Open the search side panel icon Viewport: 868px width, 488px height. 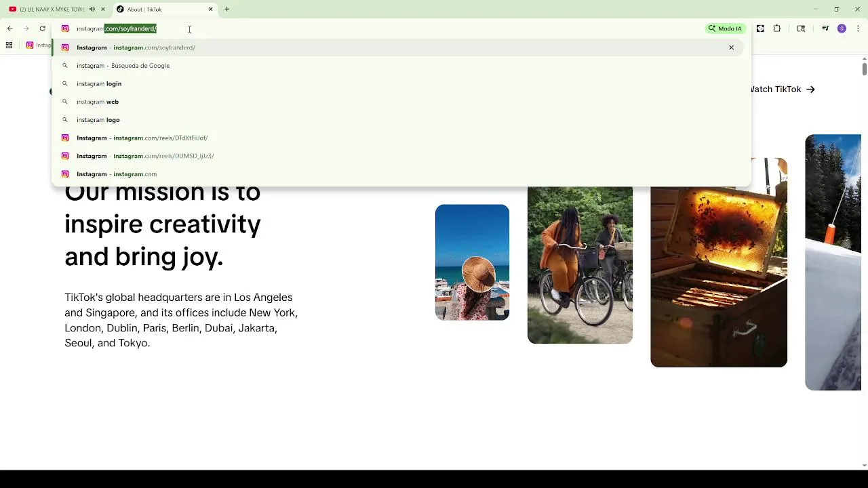(x=801, y=28)
